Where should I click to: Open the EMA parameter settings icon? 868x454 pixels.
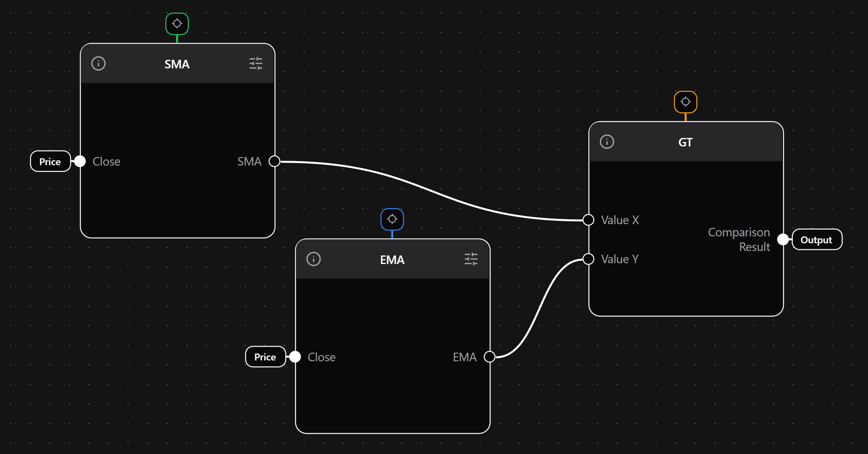coord(471,259)
